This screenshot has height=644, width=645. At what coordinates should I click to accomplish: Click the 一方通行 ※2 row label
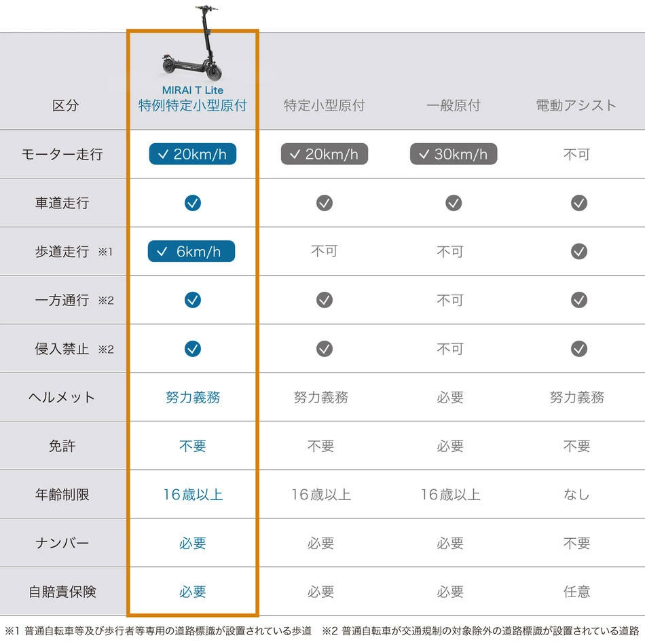click(74, 300)
